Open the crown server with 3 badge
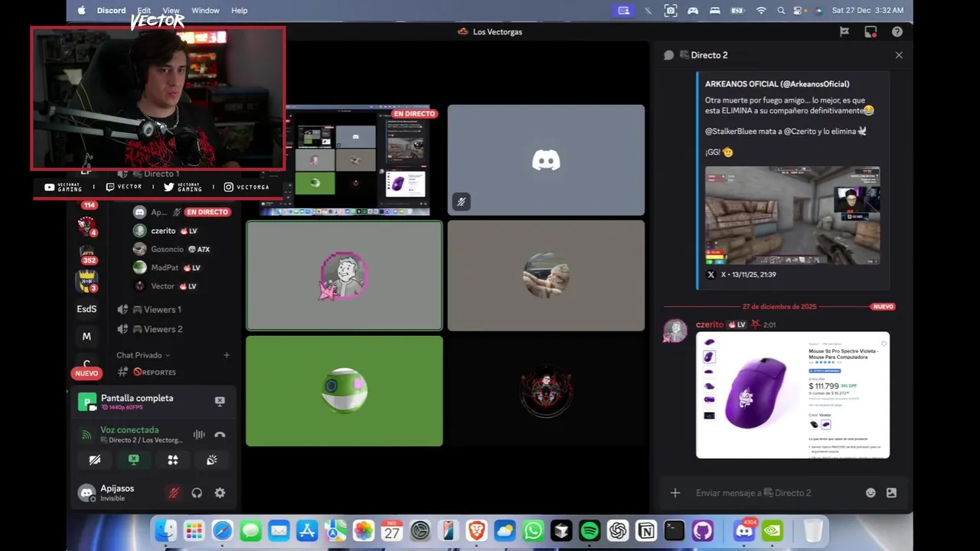980x551 pixels. [x=87, y=281]
